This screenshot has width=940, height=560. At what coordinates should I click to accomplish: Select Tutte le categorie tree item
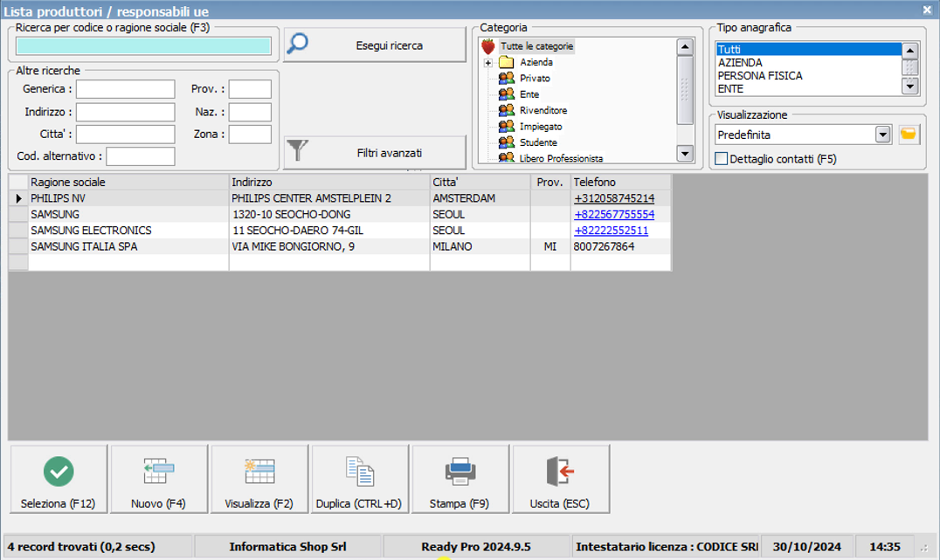pyautogui.click(x=536, y=46)
